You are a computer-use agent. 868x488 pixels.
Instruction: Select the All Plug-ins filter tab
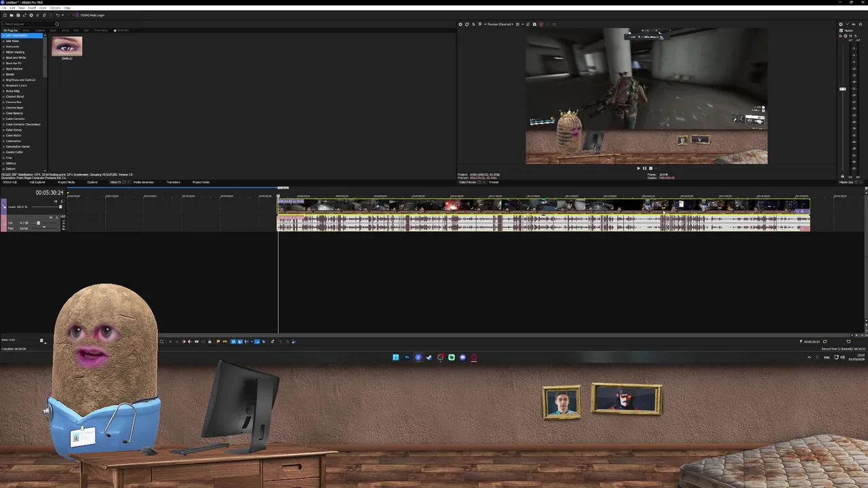[x=10, y=30]
